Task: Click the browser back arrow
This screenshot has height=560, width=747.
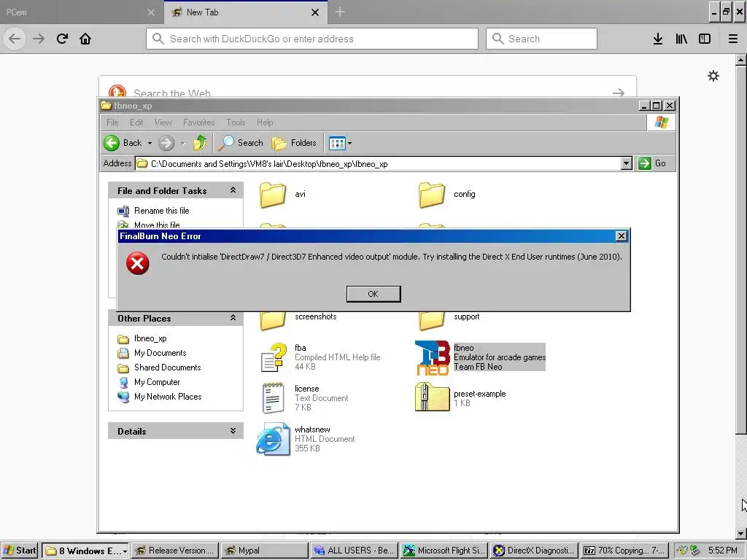Action: click(15, 39)
